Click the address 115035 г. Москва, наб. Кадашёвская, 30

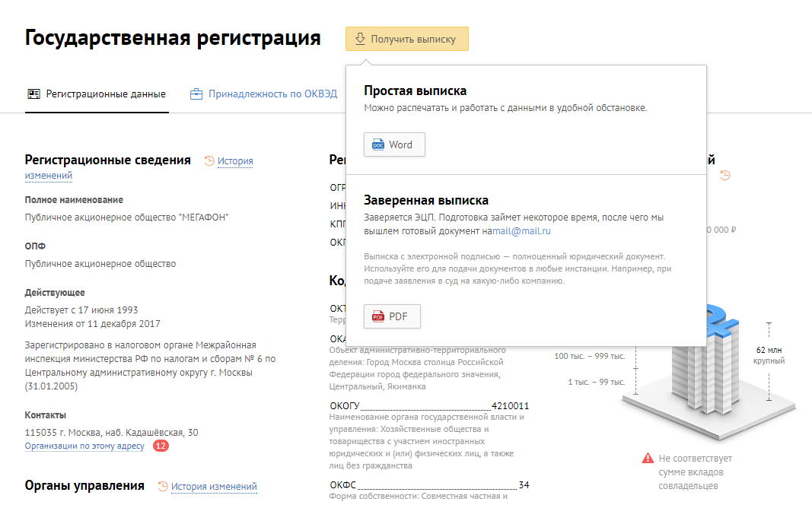[x=111, y=433]
